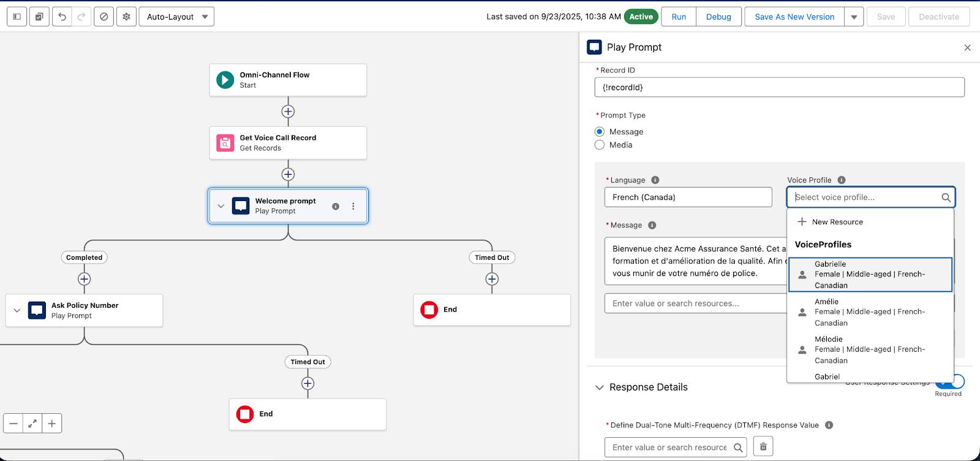Open flow settings gear icon

click(126, 17)
